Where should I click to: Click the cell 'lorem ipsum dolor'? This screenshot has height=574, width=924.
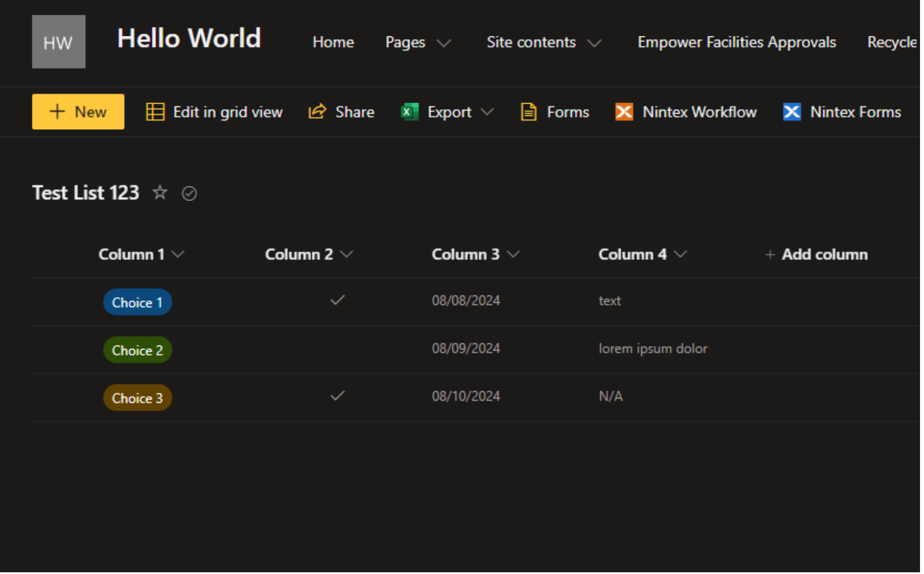(x=653, y=348)
